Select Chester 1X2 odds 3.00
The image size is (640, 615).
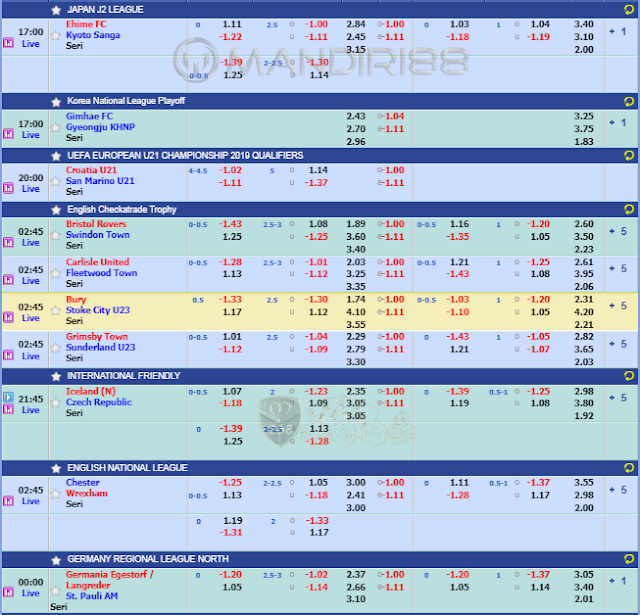pos(356,482)
